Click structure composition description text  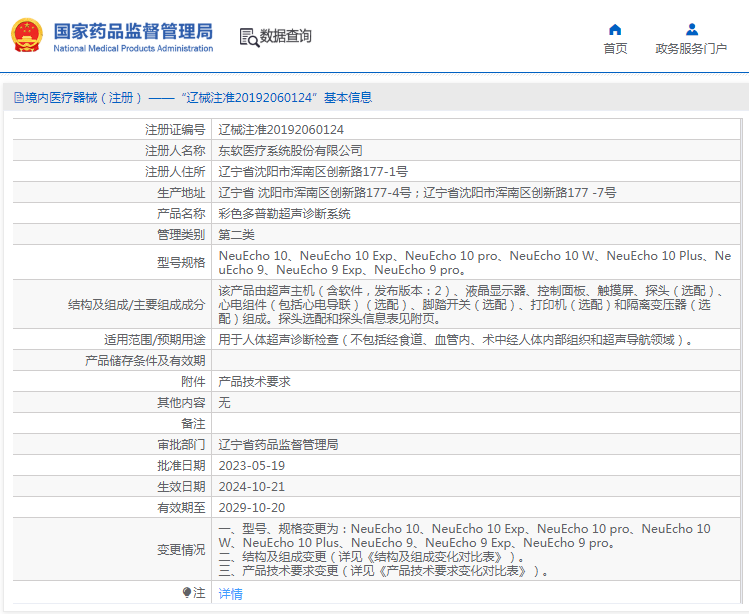pyautogui.click(x=473, y=304)
